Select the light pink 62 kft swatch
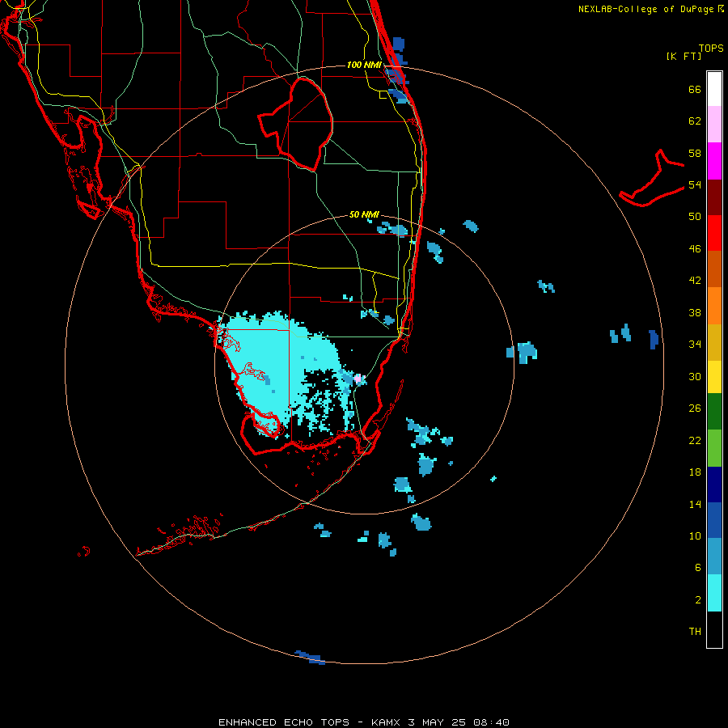Image resolution: width=728 pixels, height=728 pixels. [x=714, y=124]
